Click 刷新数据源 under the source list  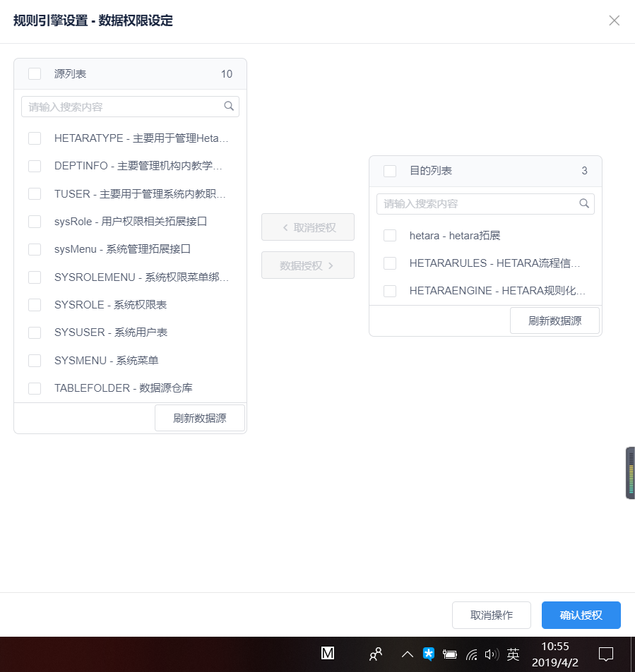pos(199,417)
